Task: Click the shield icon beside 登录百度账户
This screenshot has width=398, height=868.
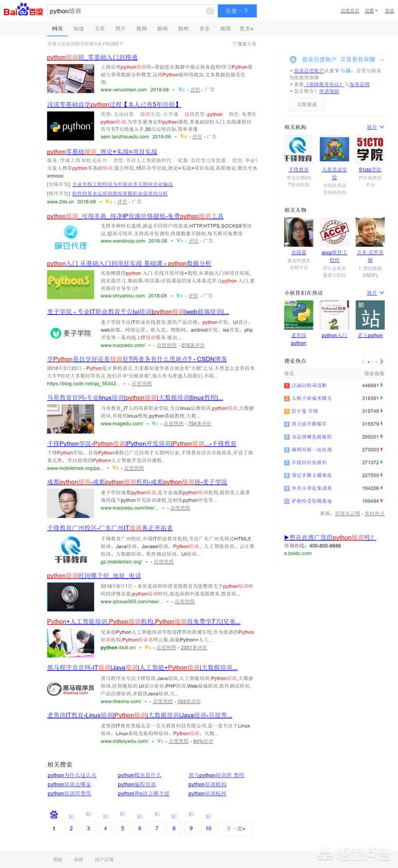Action: [x=294, y=59]
